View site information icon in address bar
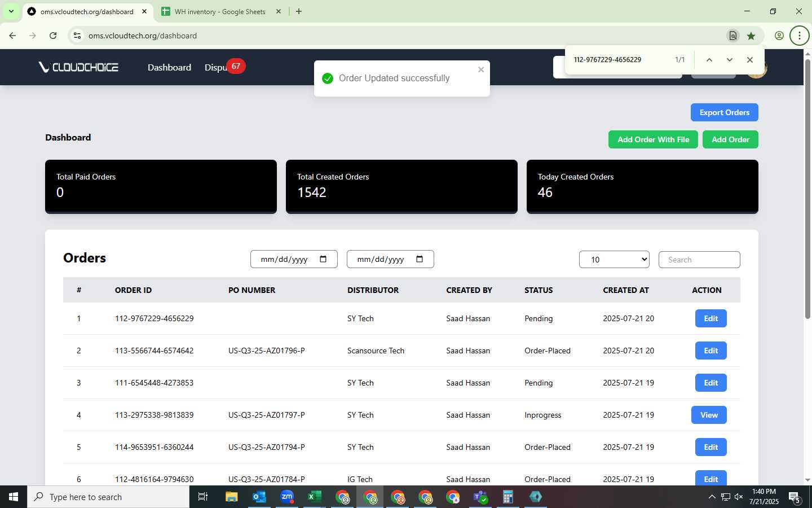This screenshot has height=508, width=812. click(x=77, y=36)
